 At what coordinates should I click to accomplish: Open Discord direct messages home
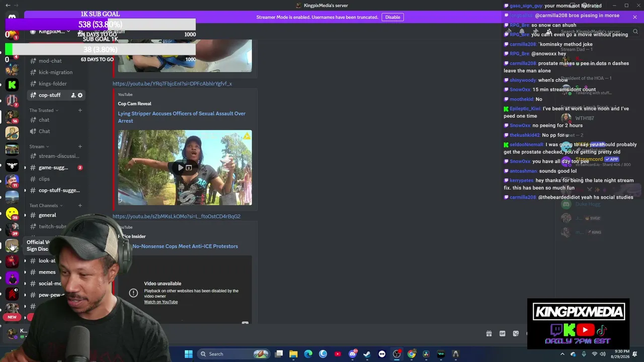(x=12, y=17)
